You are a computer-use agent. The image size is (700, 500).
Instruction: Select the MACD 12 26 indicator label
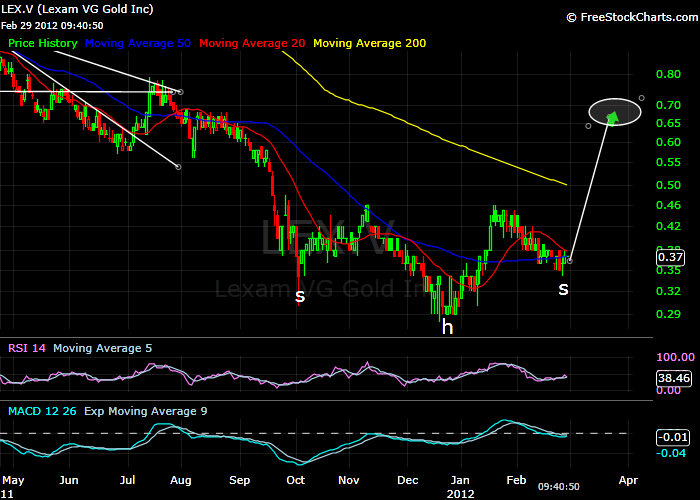point(42,411)
